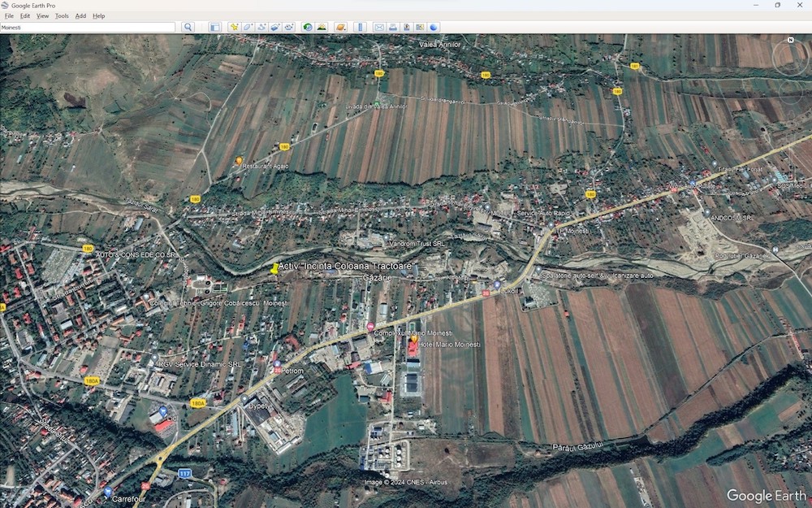Toggle historical imagery clock icon
Image resolution: width=812 pixels, height=508 pixels.
pos(308,27)
